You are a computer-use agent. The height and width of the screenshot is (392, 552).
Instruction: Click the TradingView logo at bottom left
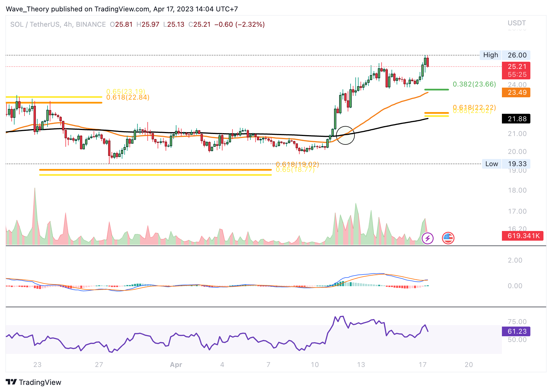[x=34, y=382]
